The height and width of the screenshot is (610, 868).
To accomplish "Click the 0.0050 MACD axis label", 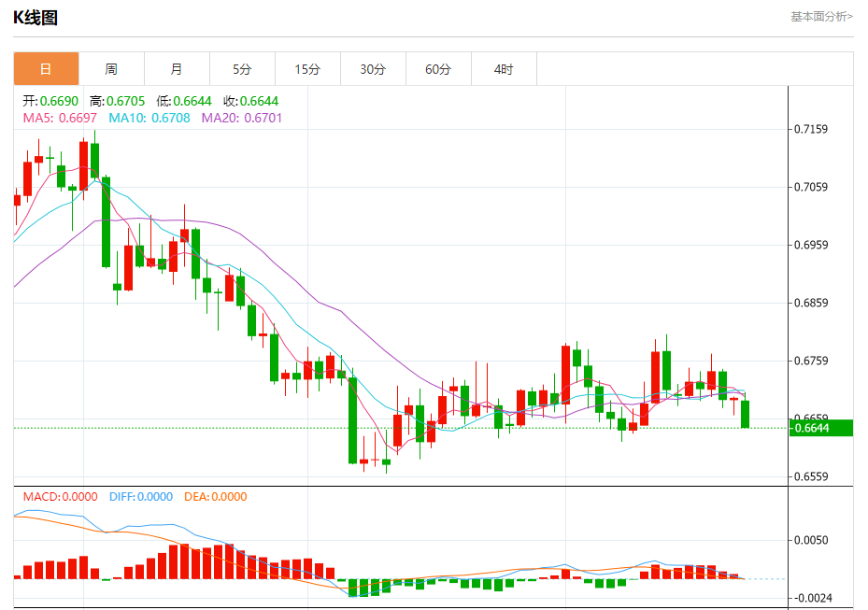I will (x=811, y=540).
